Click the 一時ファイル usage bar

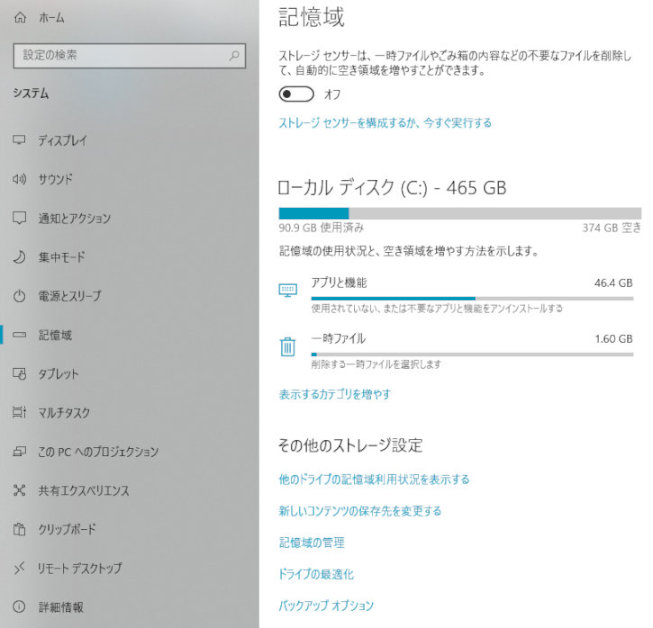pos(472,354)
